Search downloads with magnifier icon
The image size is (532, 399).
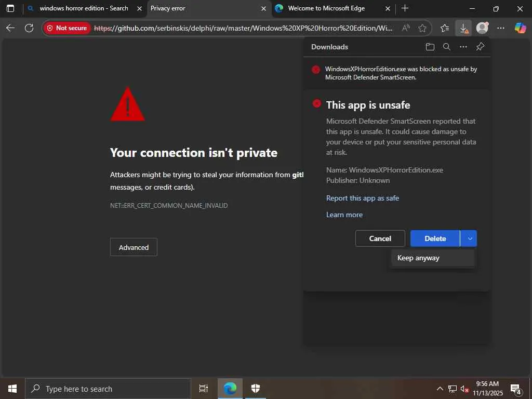point(447,47)
